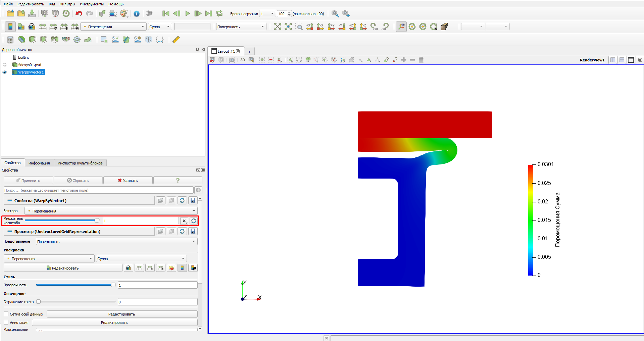Image resolution: width=644 pixels, height=341 pixels.
Task: Rescale to data range toolbar icon
Action: click(43, 27)
